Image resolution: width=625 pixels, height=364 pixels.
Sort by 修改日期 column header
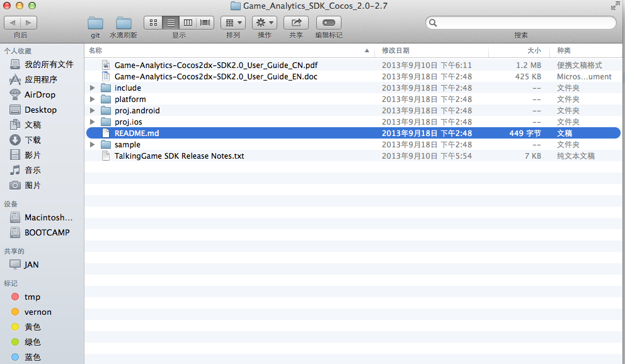click(x=396, y=50)
